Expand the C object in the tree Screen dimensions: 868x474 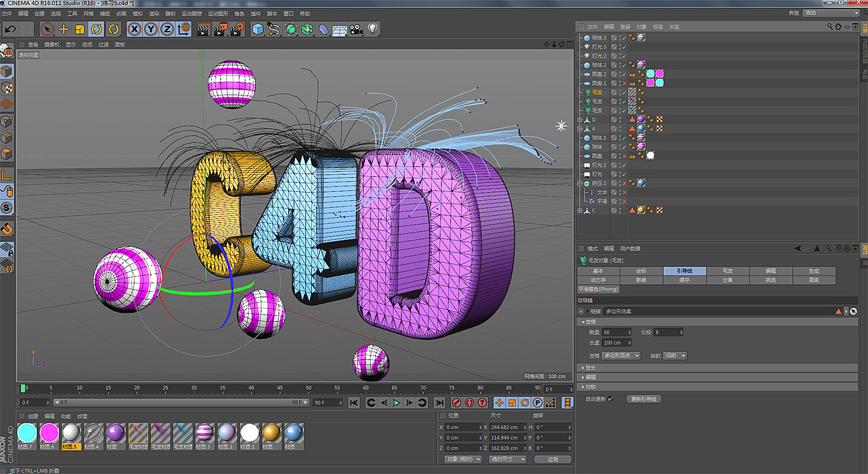pos(580,210)
